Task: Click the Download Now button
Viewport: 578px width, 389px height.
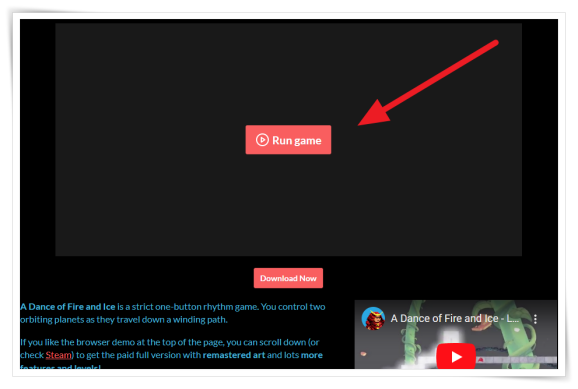Action: point(288,278)
